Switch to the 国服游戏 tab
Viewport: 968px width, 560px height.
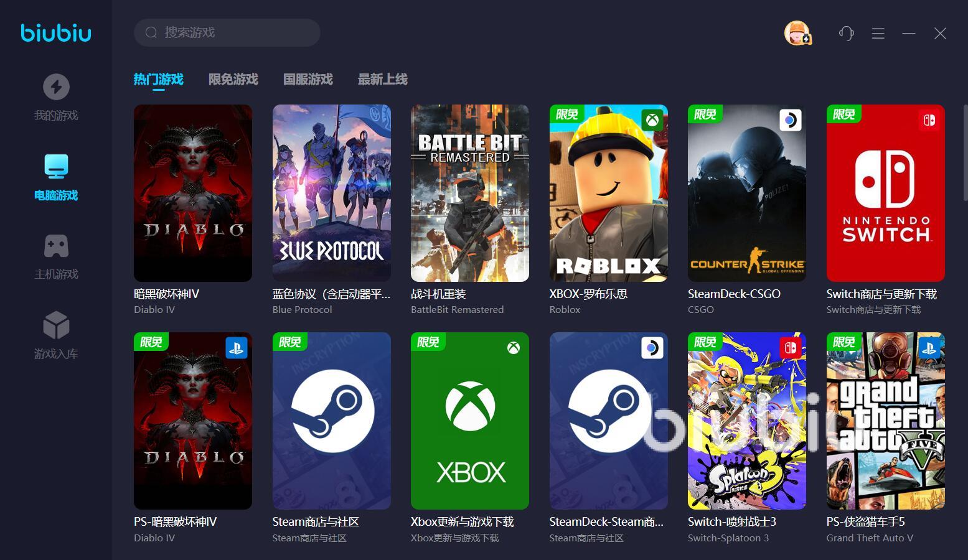pos(308,80)
